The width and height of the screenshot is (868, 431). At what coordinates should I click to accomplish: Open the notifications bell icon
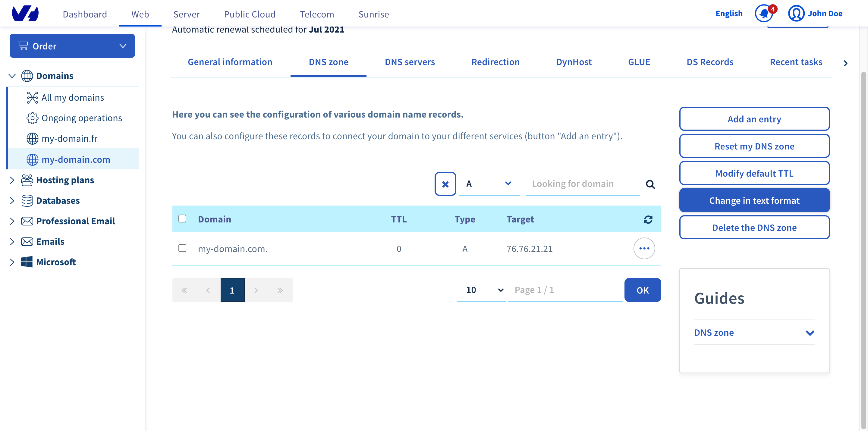pyautogui.click(x=763, y=14)
